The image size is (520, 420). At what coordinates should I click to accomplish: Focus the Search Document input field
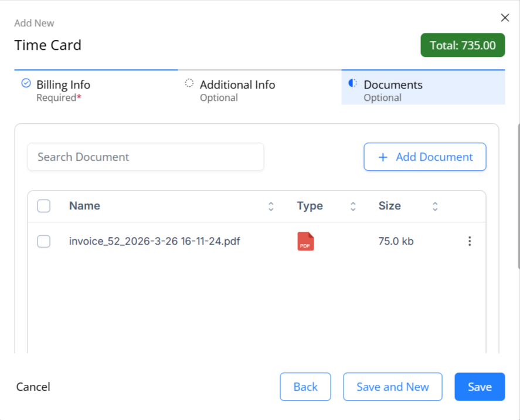tap(145, 157)
